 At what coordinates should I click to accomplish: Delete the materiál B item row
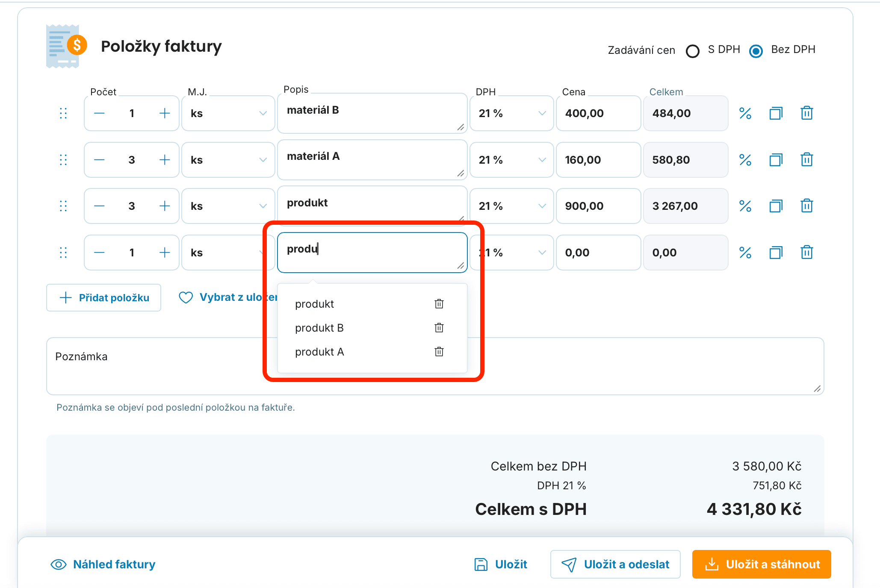point(807,113)
